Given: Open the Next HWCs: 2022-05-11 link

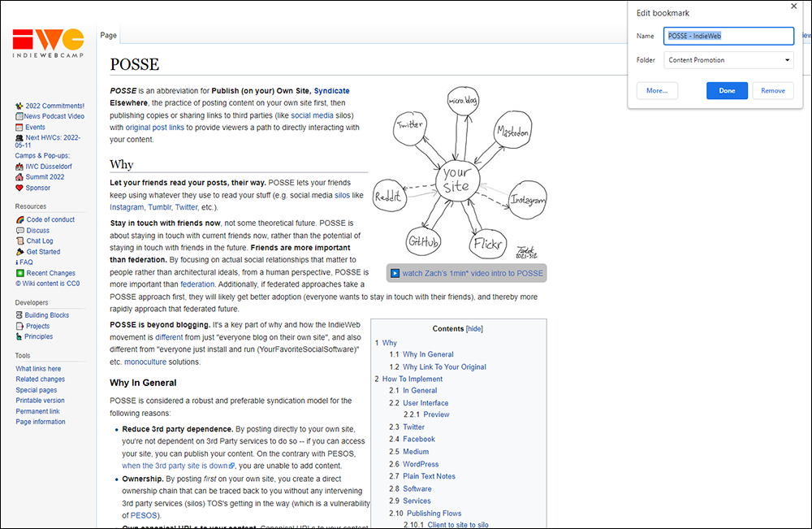Looking at the screenshot, I should [x=48, y=141].
